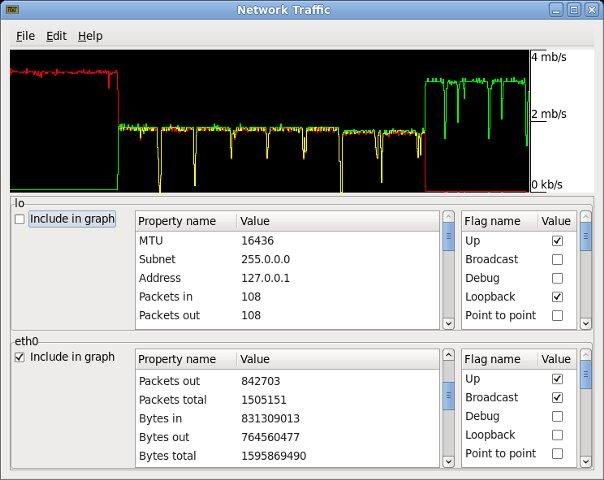Image resolution: width=604 pixels, height=480 pixels.
Task: Toggle the eth0 Broadcast flag checkbox
Action: pos(557,397)
